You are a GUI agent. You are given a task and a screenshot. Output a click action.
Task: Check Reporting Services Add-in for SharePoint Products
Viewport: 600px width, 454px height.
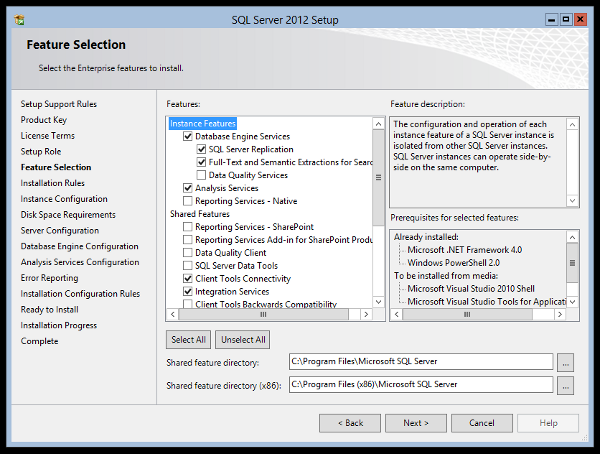tap(188, 240)
